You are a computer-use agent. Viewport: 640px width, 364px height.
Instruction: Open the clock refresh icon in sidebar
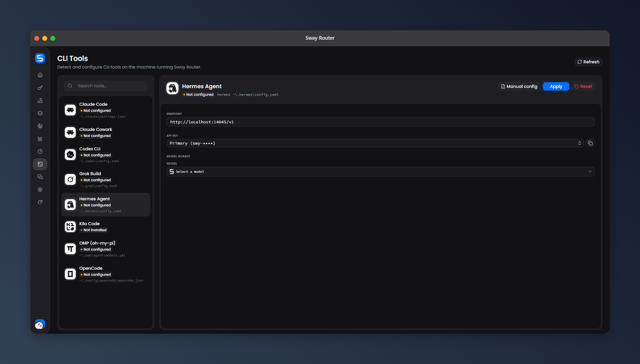coord(40,202)
